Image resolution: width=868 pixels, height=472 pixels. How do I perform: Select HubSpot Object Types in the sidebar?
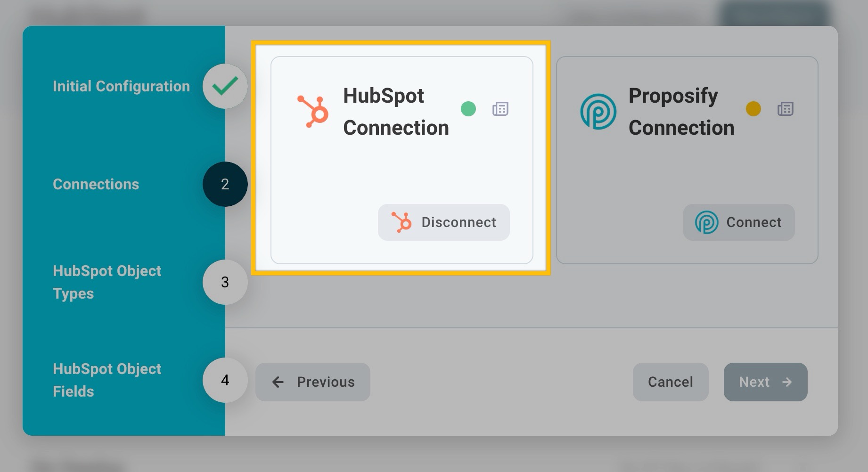(107, 282)
